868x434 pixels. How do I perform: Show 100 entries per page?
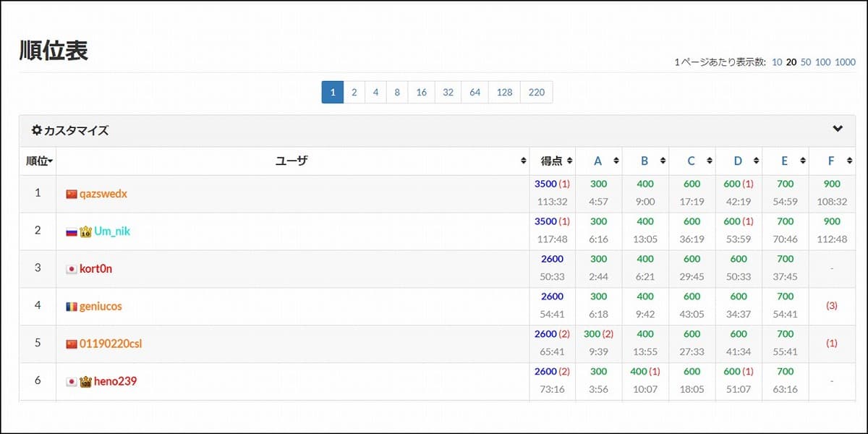[x=823, y=62]
